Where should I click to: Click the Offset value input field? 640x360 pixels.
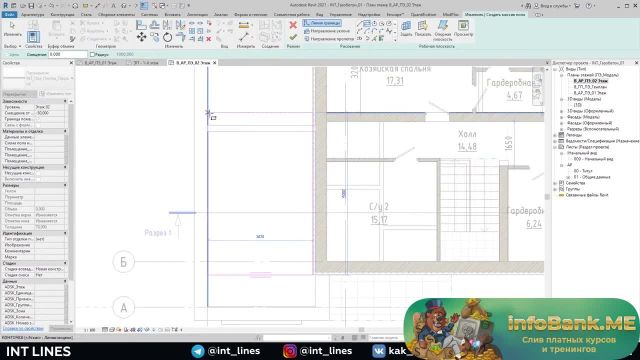point(68,54)
